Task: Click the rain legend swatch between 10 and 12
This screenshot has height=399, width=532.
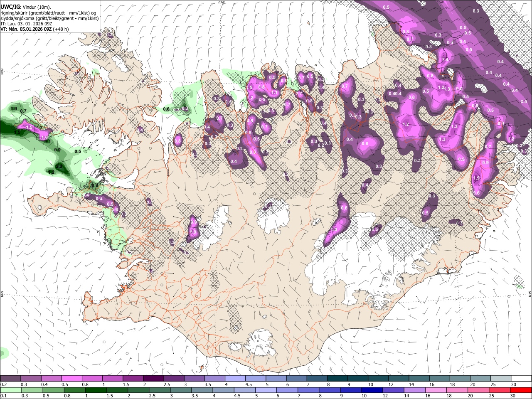Action: 373,390
